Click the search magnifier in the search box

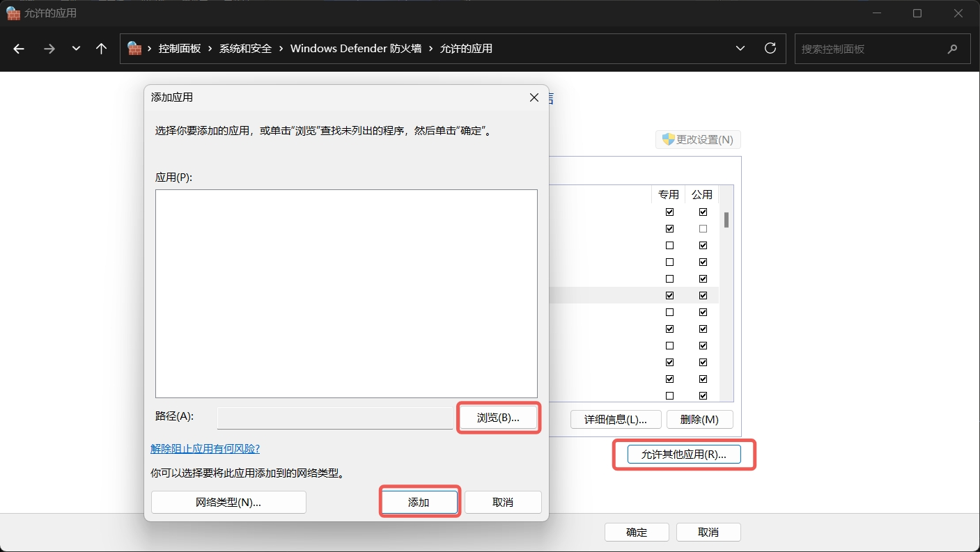tap(953, 48)
